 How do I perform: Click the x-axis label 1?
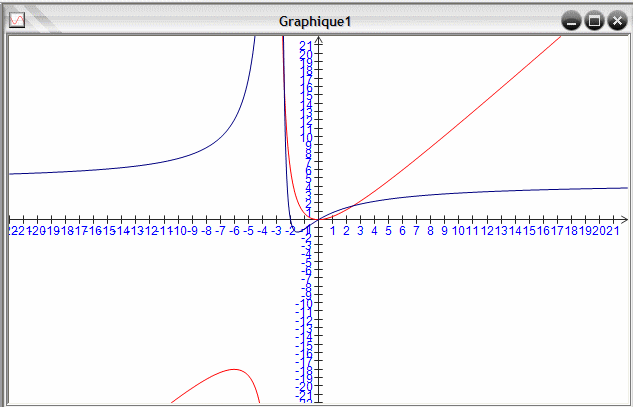[x=333, y=231]
